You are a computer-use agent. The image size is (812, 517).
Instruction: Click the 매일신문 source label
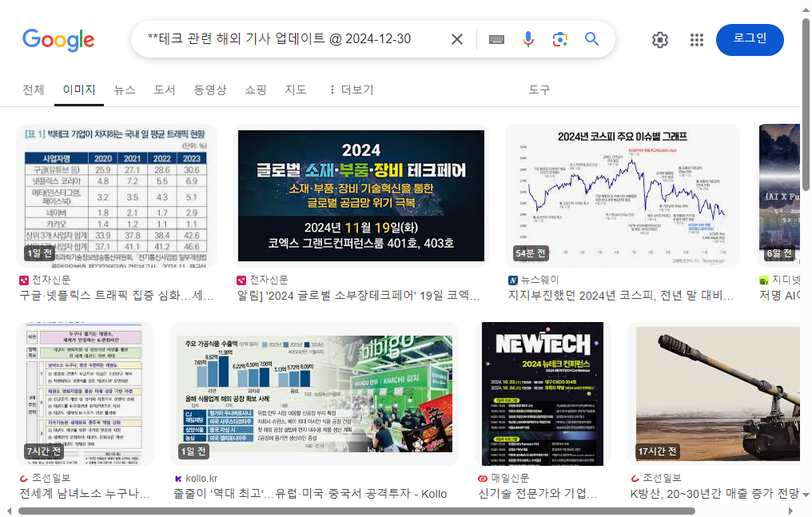pos(504,478)
